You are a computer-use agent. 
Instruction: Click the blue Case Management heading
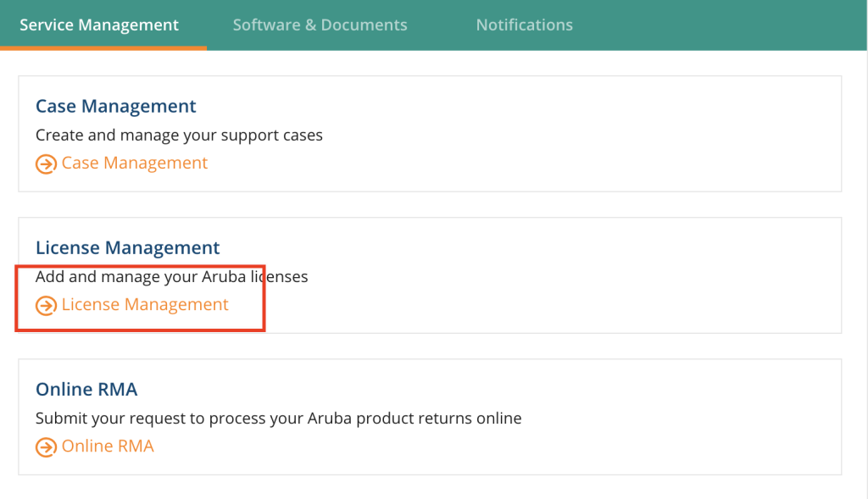tap(115, 106)
